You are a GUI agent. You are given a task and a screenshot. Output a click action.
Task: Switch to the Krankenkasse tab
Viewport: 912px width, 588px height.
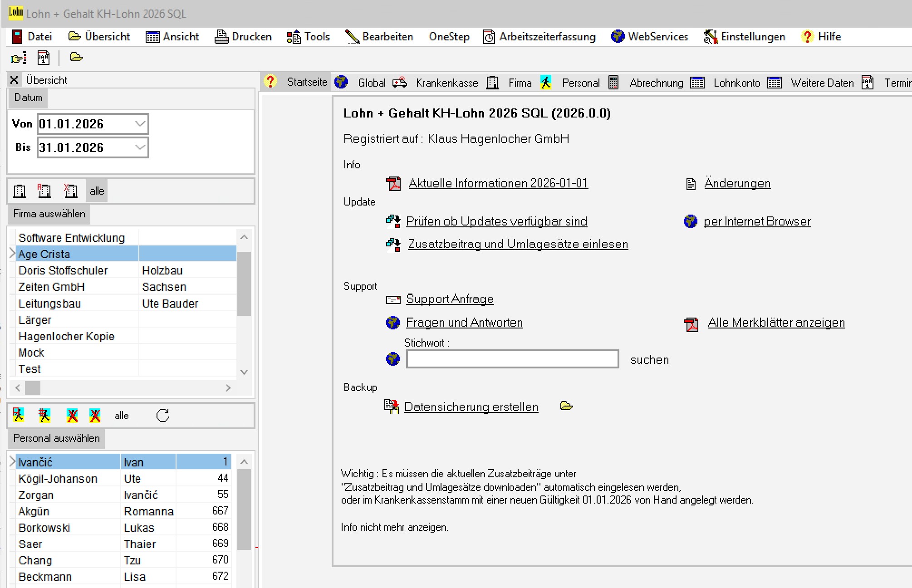(x=446, y=83)
